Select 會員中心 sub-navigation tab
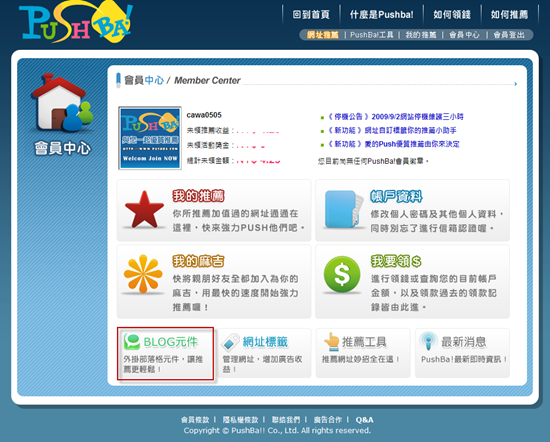 point(464,35)
